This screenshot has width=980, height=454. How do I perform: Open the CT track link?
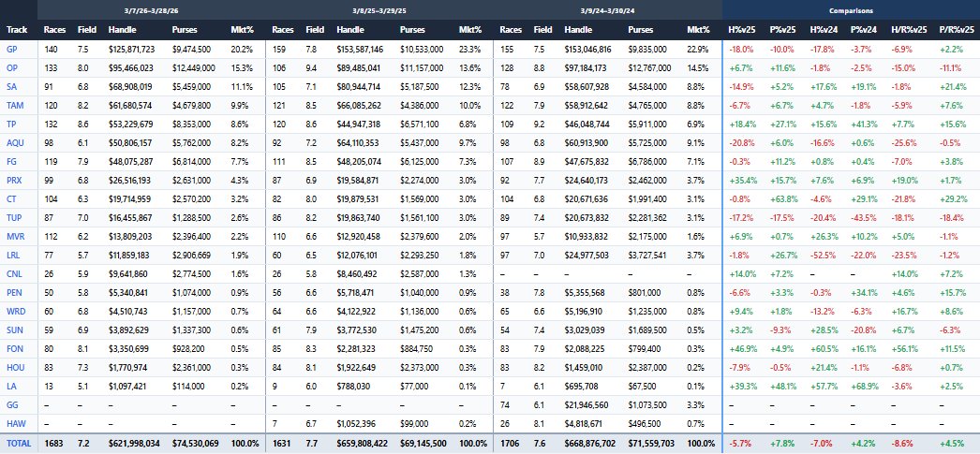click(x=11, y=199)
